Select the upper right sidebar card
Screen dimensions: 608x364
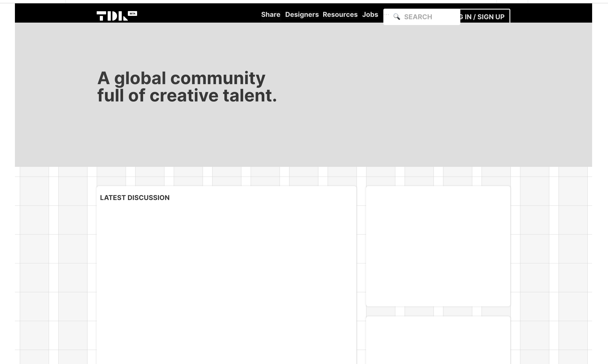(x=438, y=246)
